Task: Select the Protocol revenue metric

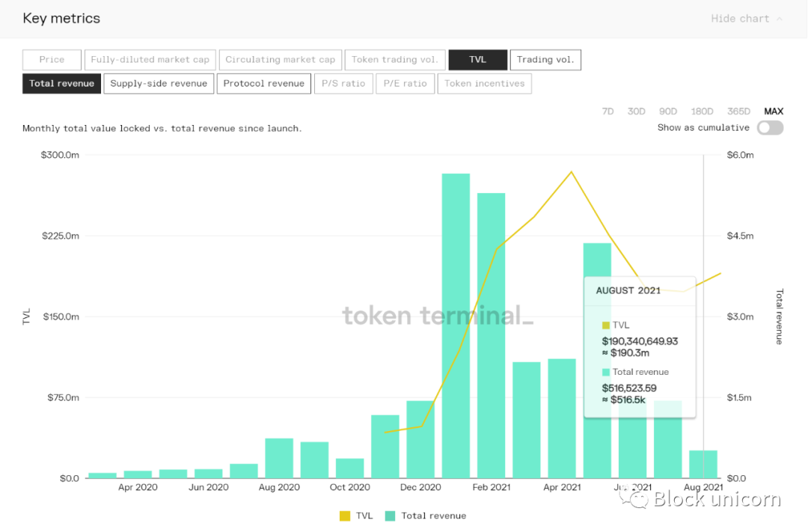Action: 263,83
